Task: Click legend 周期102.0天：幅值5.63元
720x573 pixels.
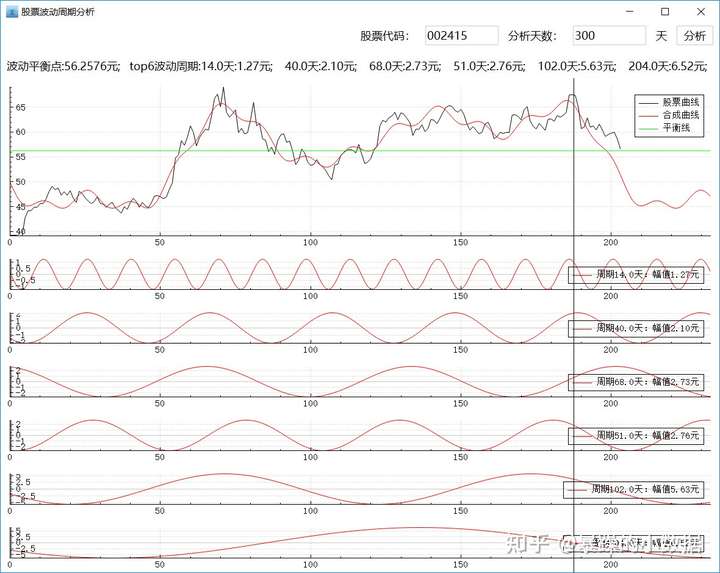Action: pyautogui.click(x=634, y=489)
